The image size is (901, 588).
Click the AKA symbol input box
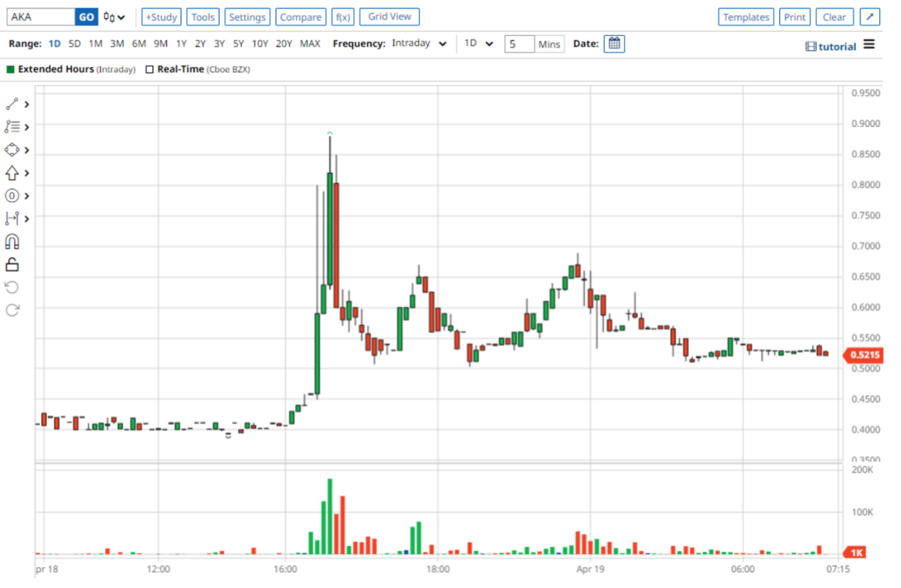coord(40,17)
